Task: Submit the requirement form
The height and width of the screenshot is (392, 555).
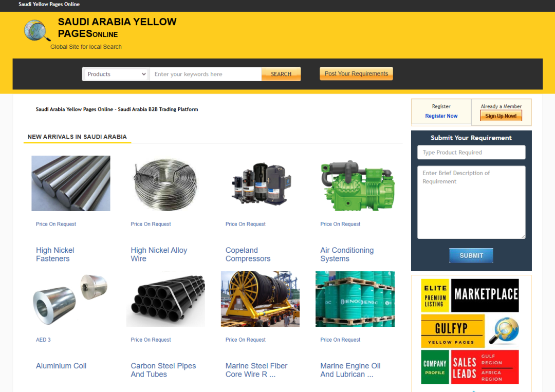Action: [471, 255]
